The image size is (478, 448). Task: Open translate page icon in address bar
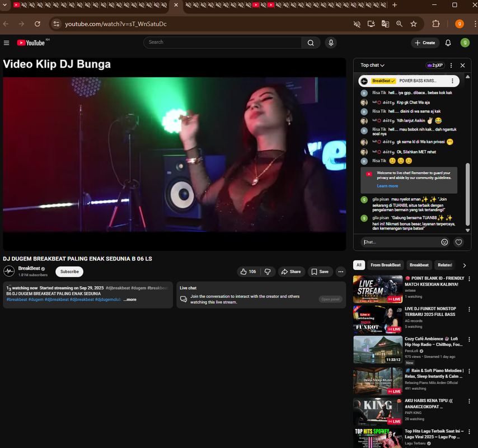pyautogui.click(x=385, y=24)
